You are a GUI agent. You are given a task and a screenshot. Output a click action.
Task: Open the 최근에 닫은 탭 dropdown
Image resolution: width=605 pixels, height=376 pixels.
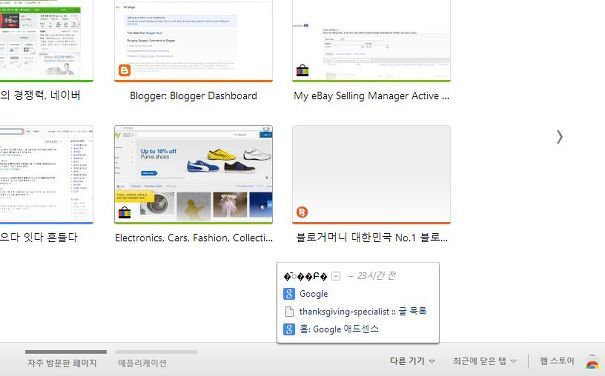tap(485, 361)
